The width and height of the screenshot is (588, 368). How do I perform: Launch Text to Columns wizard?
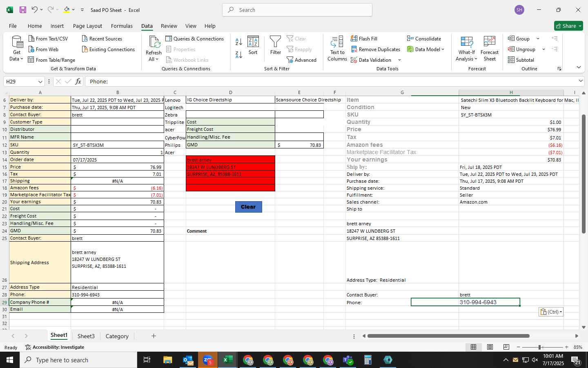click(337, 49)
